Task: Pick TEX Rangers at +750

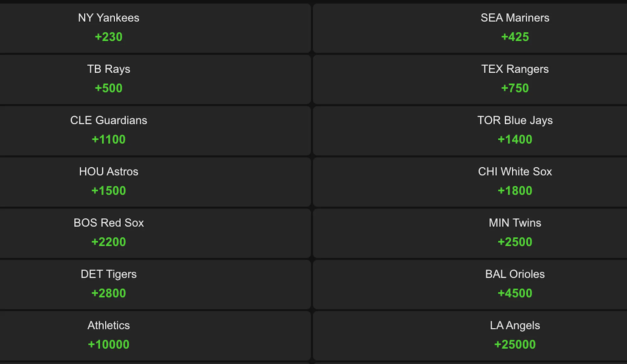Action: [x=470, y=80]
